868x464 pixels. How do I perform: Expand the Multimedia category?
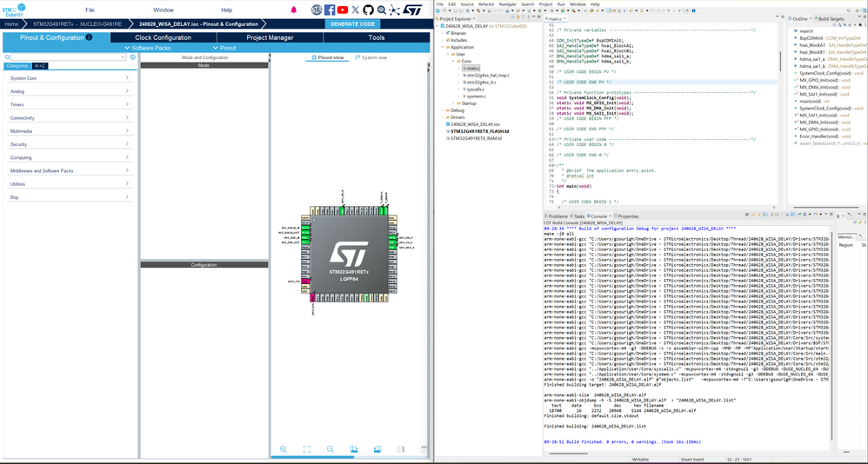point(70,131)
